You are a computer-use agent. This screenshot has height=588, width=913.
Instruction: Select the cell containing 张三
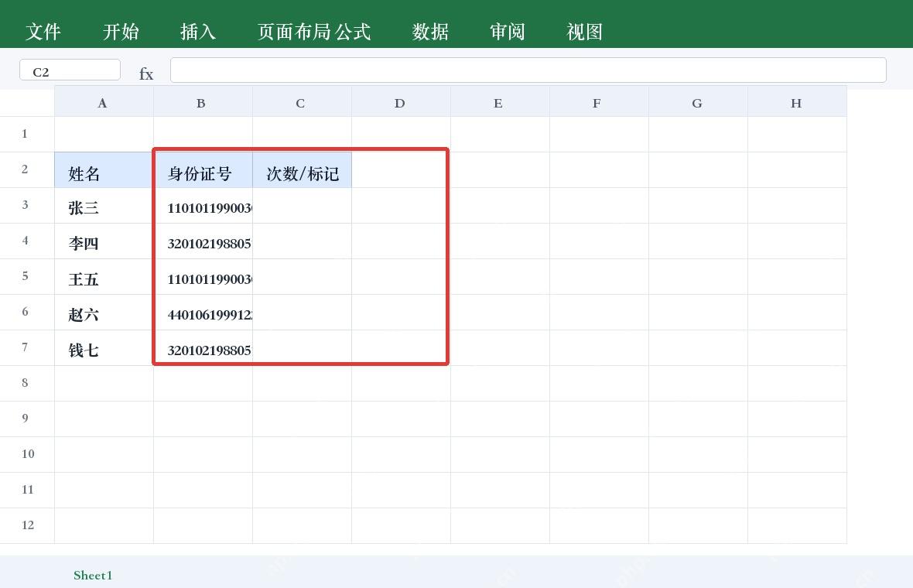(x=104, y=206)
